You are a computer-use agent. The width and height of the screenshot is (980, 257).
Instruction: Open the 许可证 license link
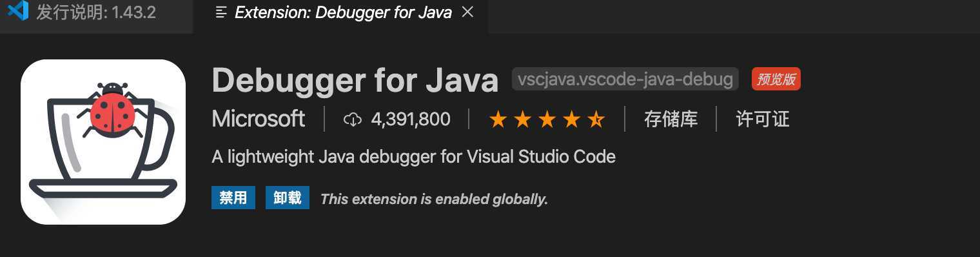pos(763,119)
